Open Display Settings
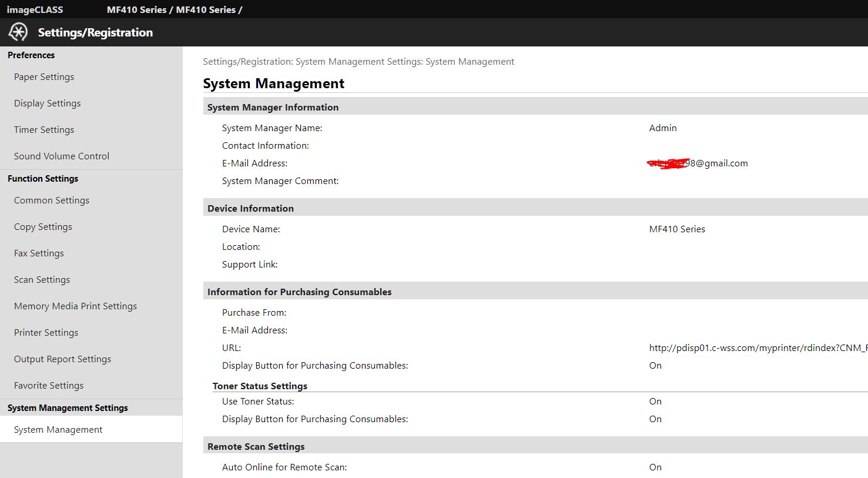Viewport: 868px width, 478px height. pos(48,103)
